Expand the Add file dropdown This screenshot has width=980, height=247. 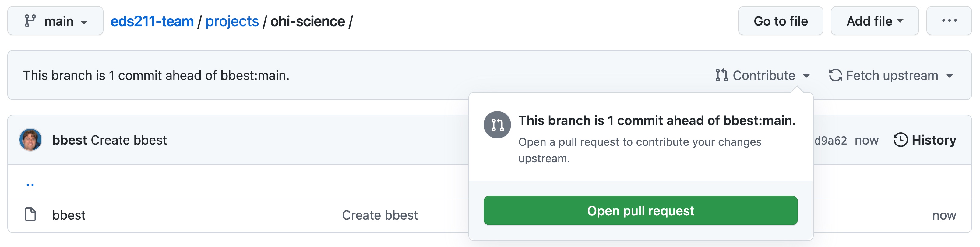(x=875, y=21)
